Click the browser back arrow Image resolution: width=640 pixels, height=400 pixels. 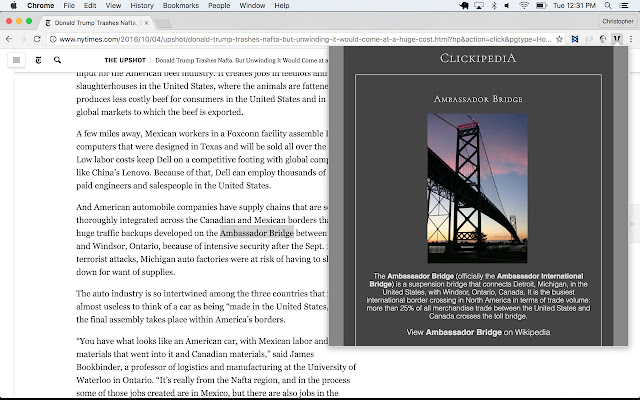click(x=10, y=40)
